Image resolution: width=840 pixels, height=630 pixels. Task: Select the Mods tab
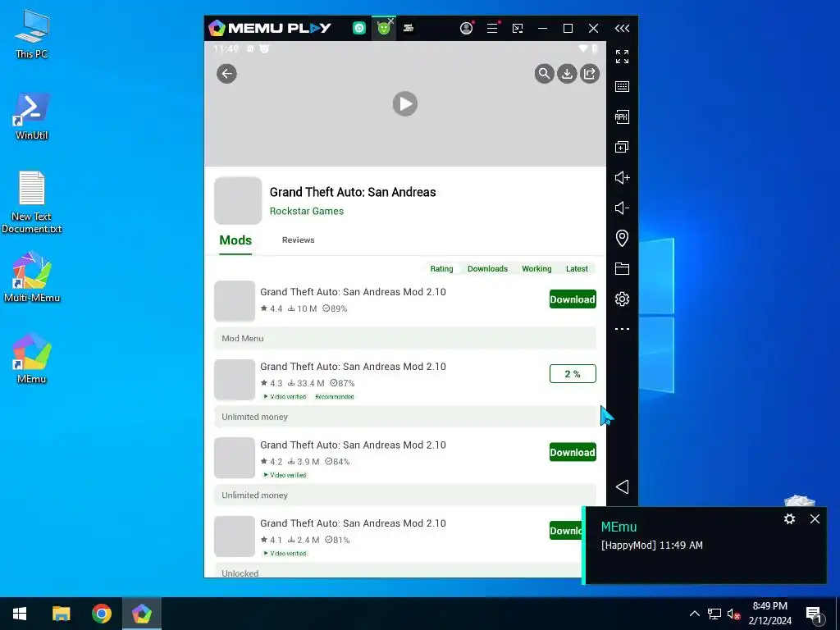tap(235, 240)
